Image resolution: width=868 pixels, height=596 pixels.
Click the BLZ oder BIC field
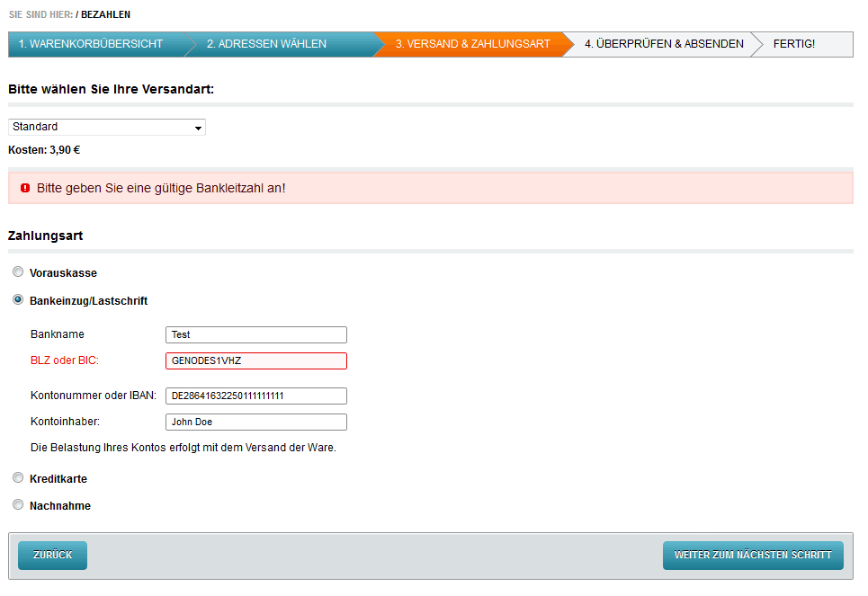tap(256, 361)
